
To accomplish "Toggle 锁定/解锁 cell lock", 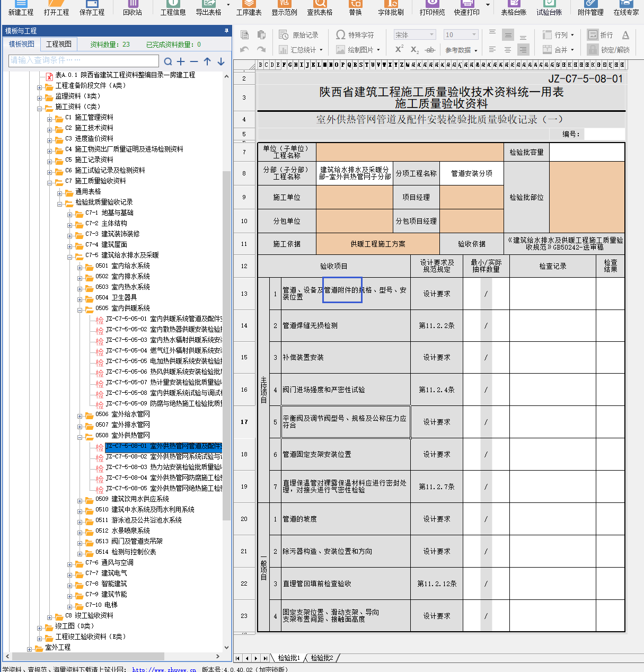I will (x=608, y=50).
